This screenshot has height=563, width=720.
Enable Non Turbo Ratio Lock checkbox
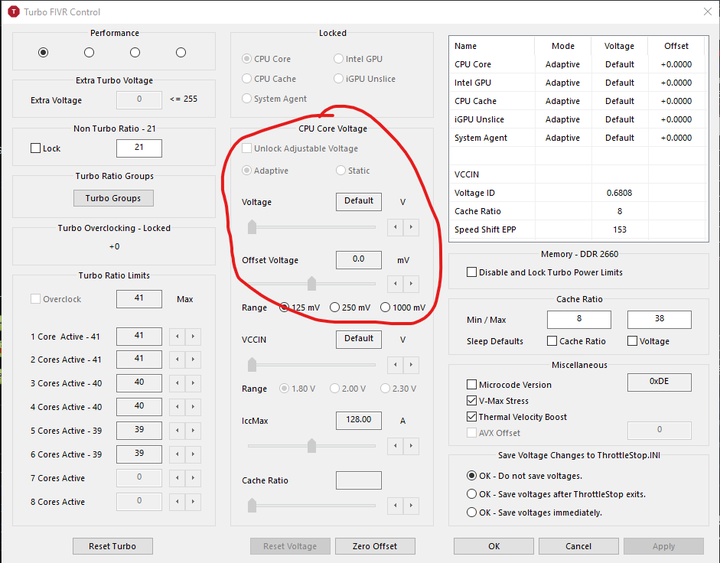(x=35, y=148)
